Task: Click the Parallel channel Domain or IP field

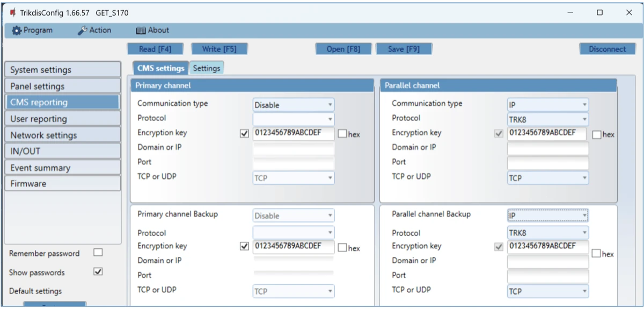Action: [547, 148]
